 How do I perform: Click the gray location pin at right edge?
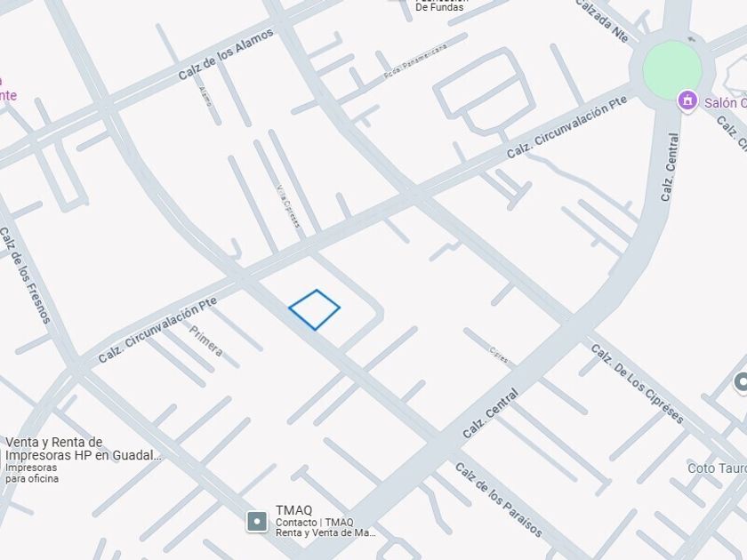tap(741, 382)
